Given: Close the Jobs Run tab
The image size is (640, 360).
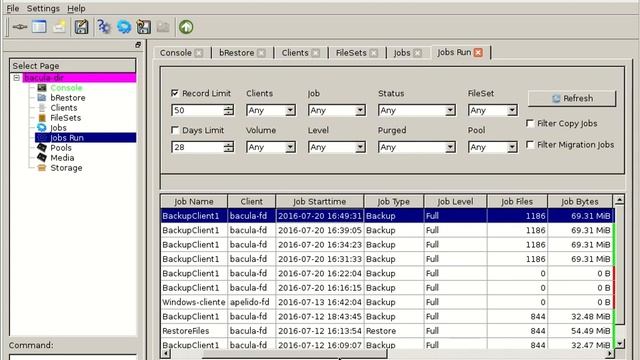Looking at the screenshot, I should pyautogui.click(x=478, y=52).
